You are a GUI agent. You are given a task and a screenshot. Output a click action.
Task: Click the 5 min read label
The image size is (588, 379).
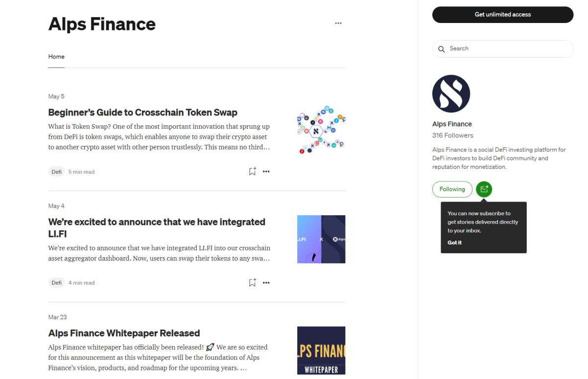coord(82,172)
